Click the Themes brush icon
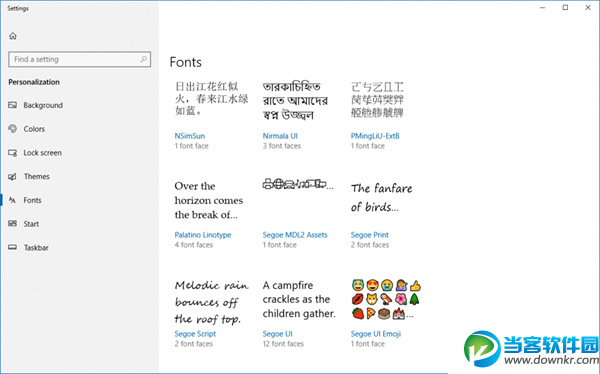 click(13, 176)
